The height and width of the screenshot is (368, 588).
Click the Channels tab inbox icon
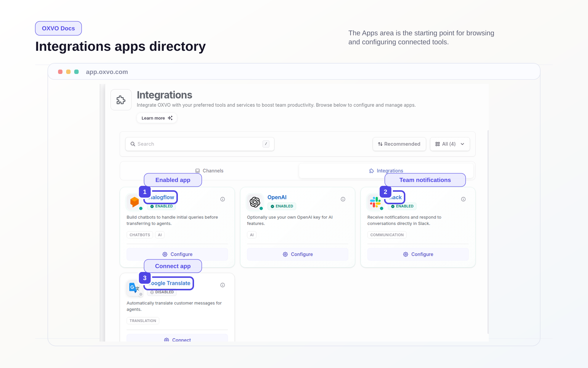point(198,171)
